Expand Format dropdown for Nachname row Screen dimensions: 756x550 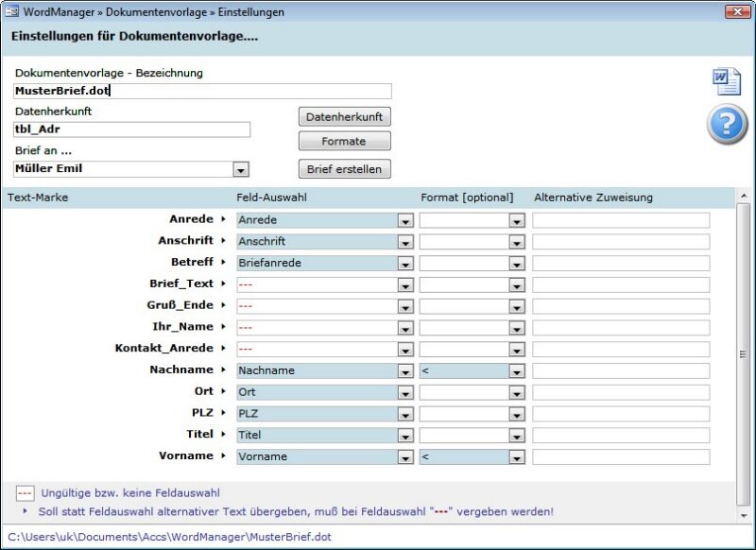516,371
